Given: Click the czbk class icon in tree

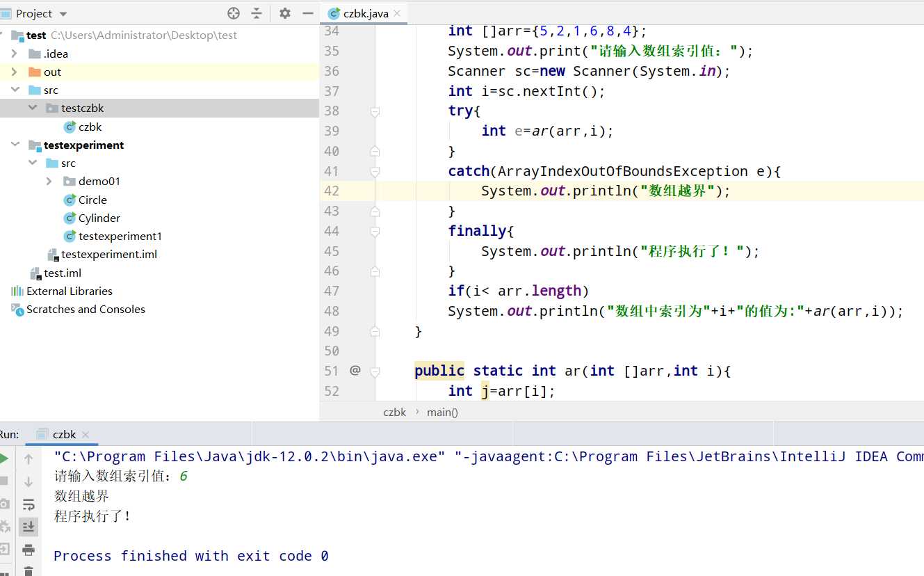Looking at the screenshot, I should pos(70,127).
